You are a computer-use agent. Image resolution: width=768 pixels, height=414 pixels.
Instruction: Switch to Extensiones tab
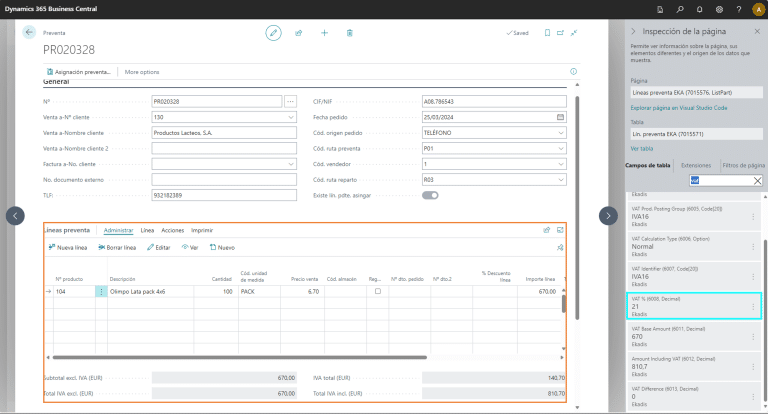point(696,164)
